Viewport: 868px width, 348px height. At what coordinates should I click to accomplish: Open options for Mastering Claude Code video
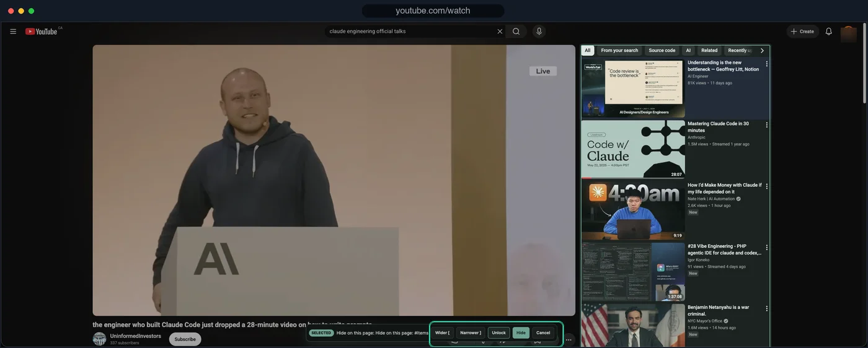766,125
